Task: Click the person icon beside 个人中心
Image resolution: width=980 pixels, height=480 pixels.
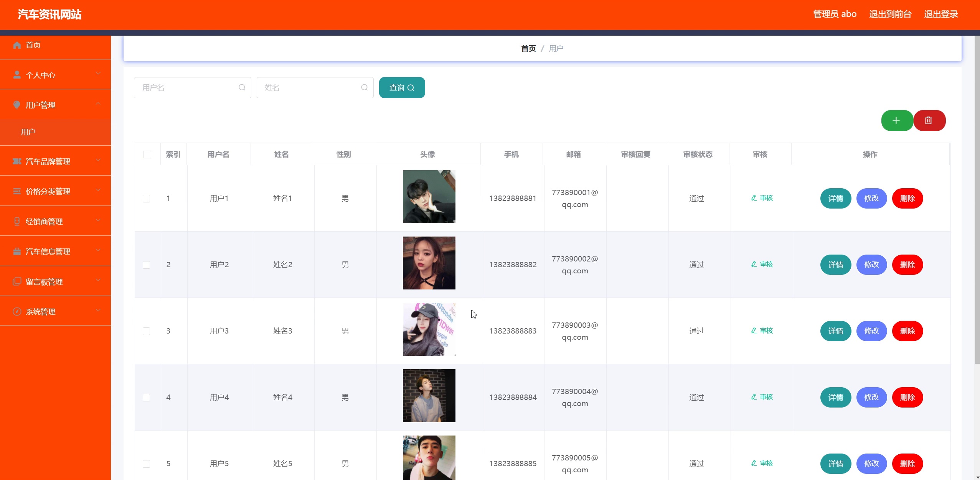Action: (17, 75)
